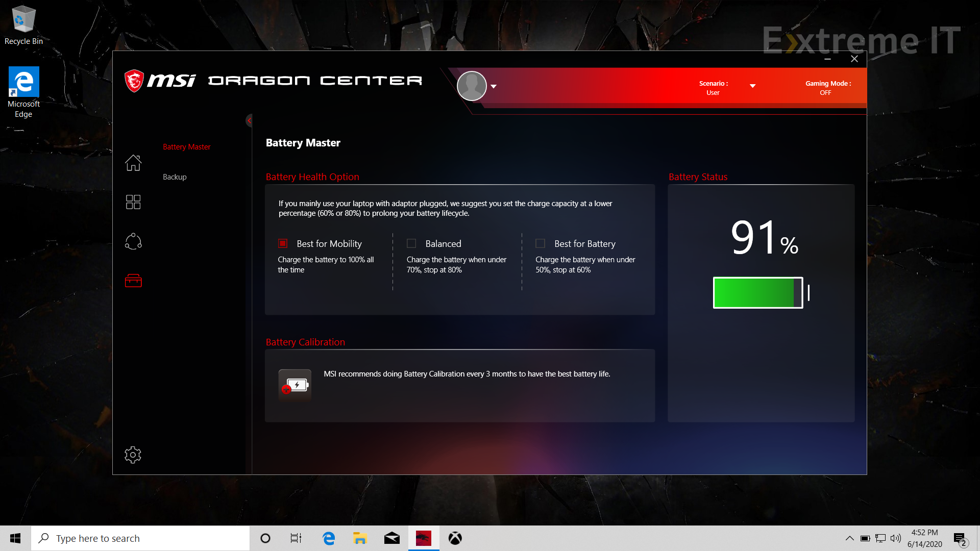Open Task View on taskbar
The height and width of the screenshot is (551, 980).
tap(296, 538)
